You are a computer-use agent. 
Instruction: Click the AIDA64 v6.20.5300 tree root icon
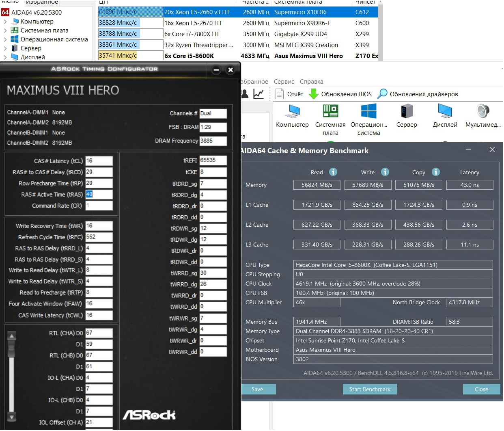click(5, 12)
